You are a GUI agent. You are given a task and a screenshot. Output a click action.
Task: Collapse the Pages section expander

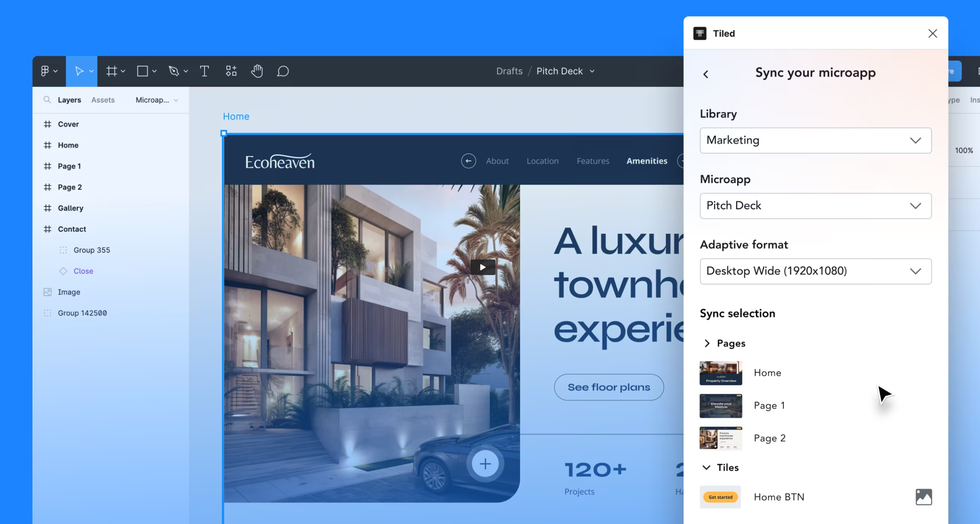click(x=707, y=343)
